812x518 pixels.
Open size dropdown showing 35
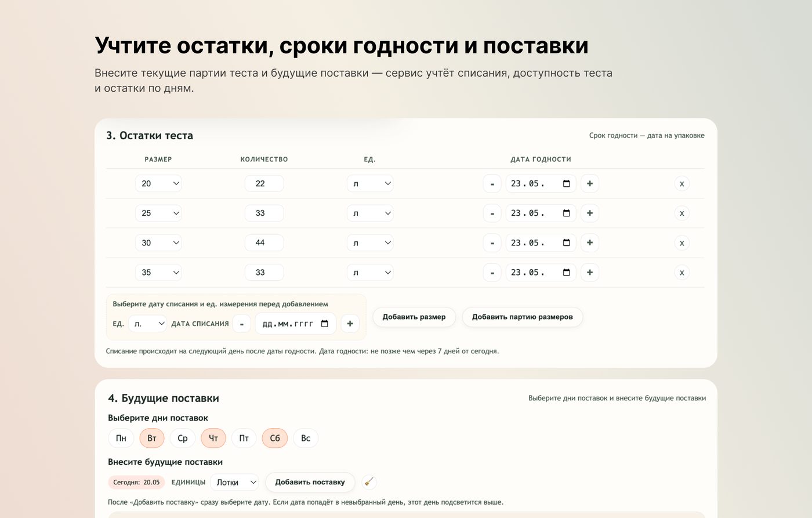coord(158,273)
